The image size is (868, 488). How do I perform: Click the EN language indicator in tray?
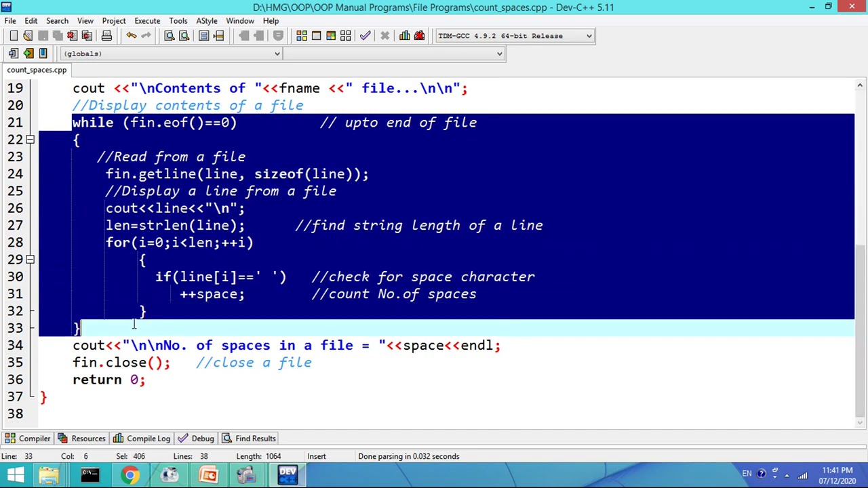tap(747, 474)
